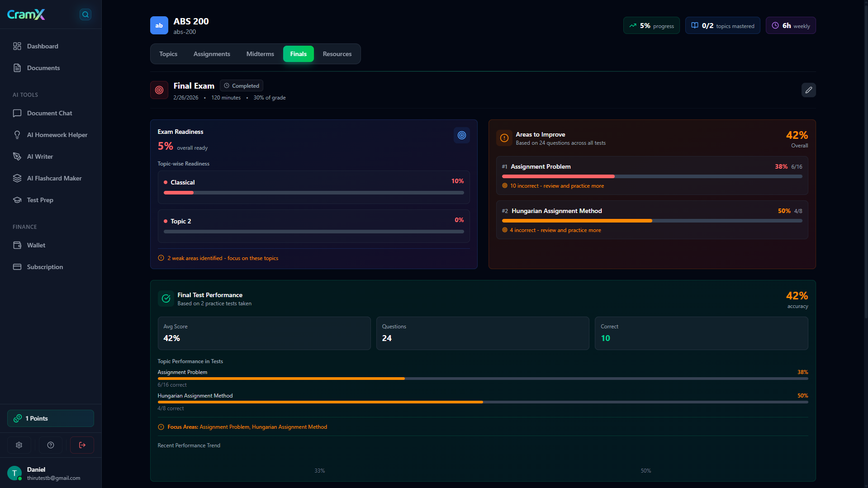Viewport: 868px width, 488px height.
Task: Click the Focus Areas notice text
Action: point(247,427)
